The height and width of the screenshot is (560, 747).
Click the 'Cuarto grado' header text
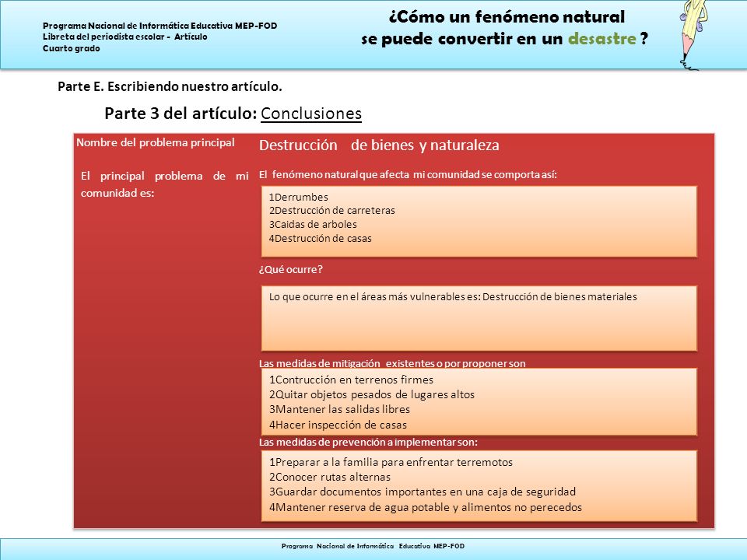(71, 48)
